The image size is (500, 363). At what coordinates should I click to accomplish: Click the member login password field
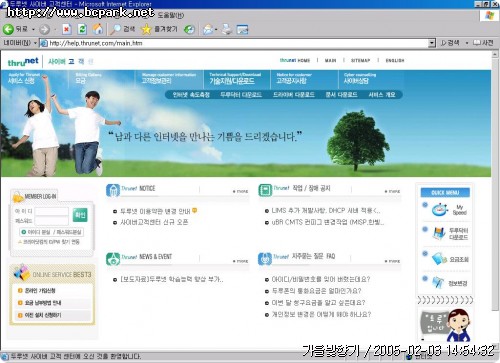(x=52, y=221)
